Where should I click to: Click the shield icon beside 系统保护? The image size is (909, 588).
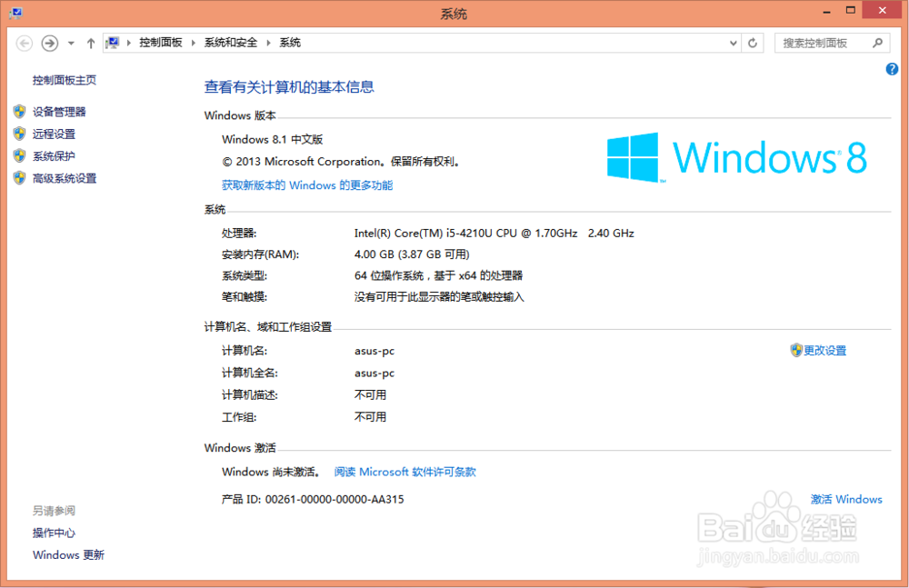(x=20, y=156)
